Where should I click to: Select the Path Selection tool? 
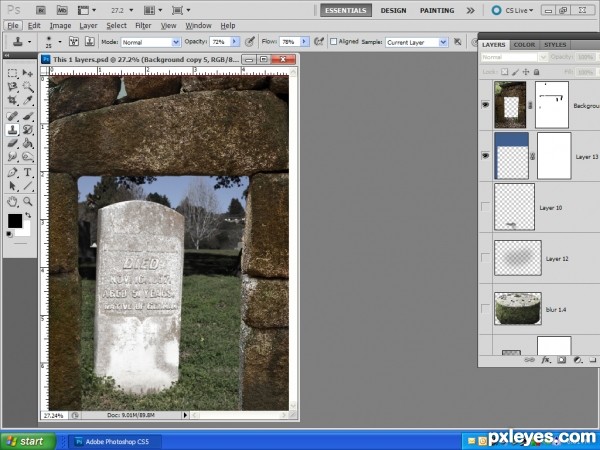click(12, 186)
